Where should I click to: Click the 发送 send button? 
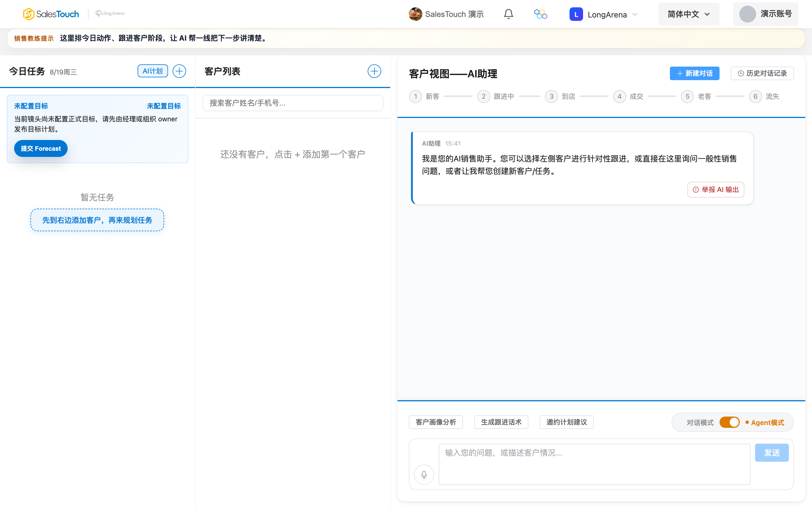[772, 453]
